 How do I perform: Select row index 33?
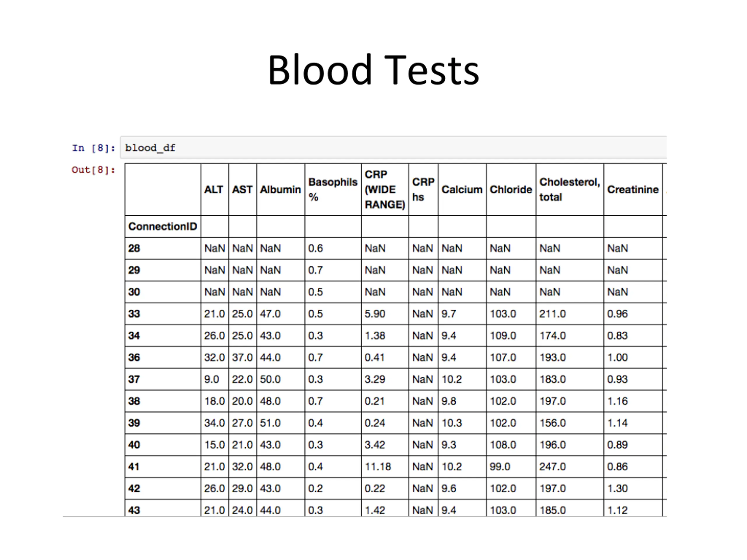(134, 314)
